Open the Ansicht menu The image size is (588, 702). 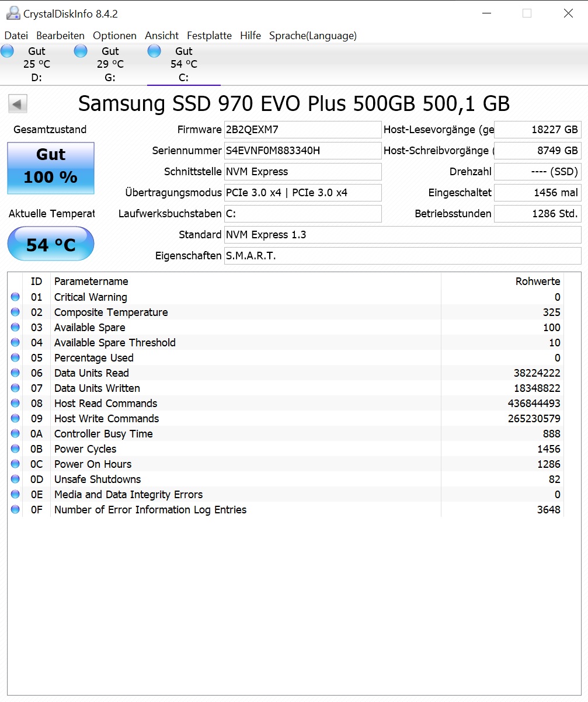pos(162,36)
